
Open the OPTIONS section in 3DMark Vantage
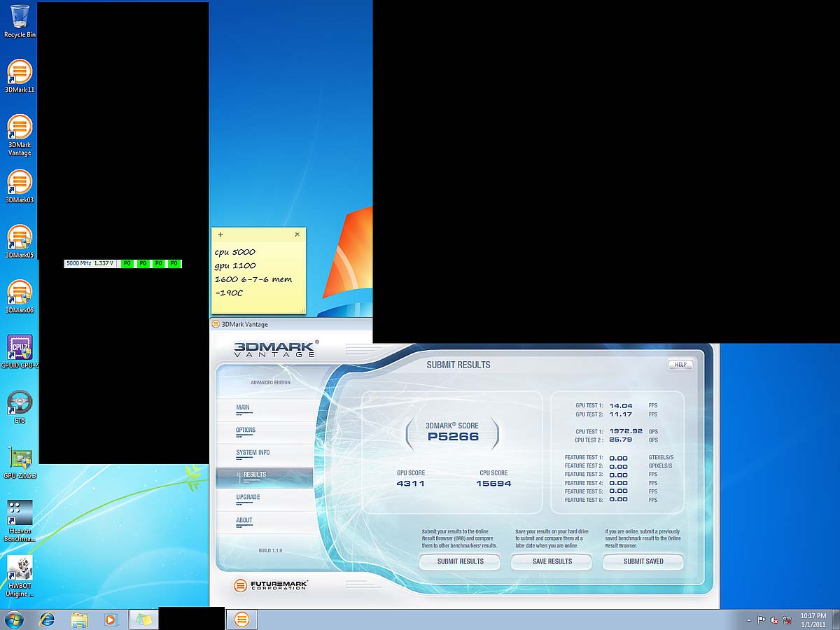click(246, 430)
